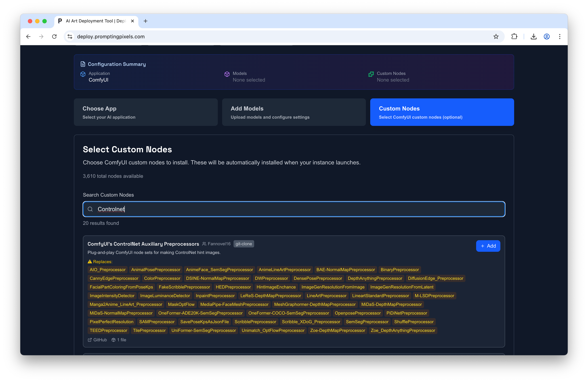Click the FakeScribblePreprocessor tag
Image resolution: width=588 pixels, height=382 pixels.
pos(184,287)
